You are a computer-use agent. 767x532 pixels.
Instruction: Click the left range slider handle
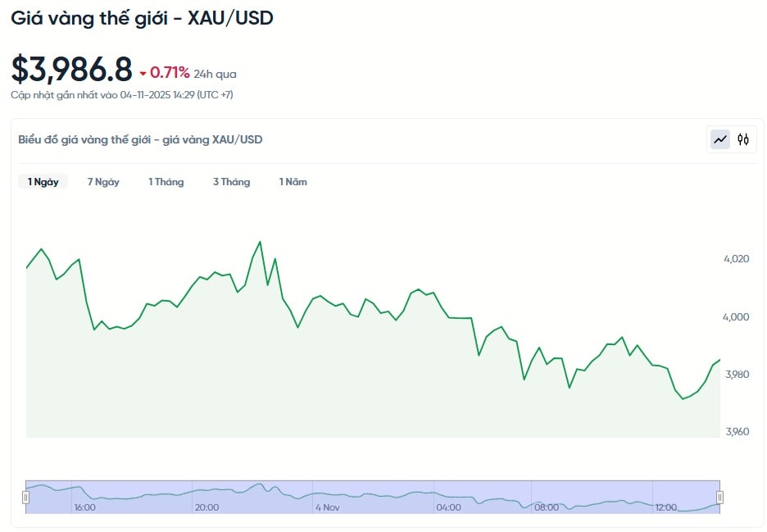26,497
